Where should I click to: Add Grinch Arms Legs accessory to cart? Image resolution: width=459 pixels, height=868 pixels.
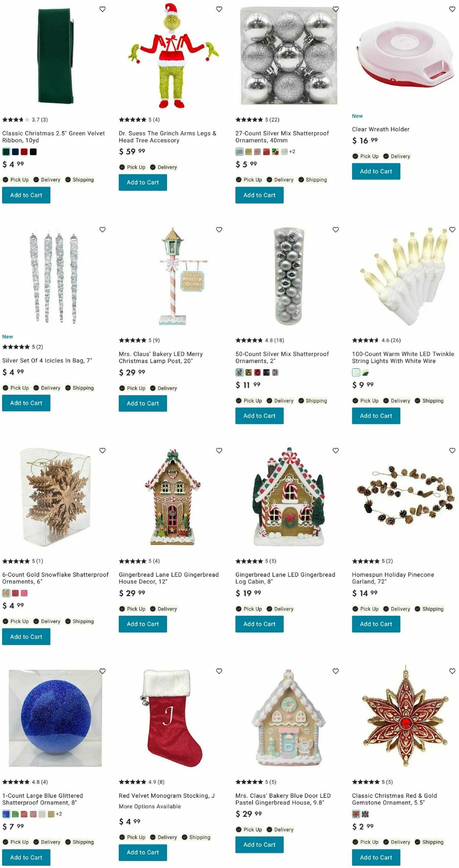click(143, 183)
